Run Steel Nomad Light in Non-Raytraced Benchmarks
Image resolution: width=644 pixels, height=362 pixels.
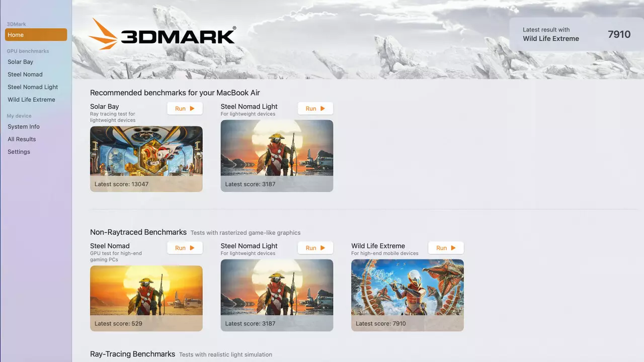tap(315, 248)
